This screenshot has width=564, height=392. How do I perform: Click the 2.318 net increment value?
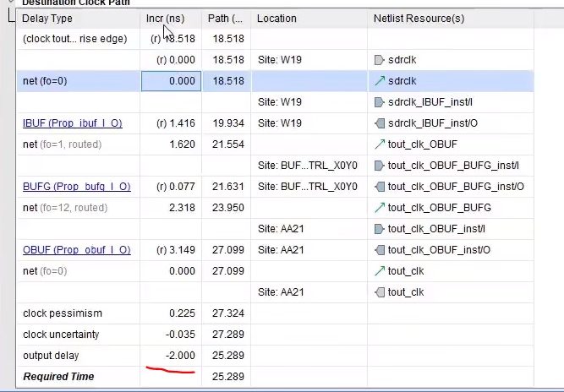[182, 208]
